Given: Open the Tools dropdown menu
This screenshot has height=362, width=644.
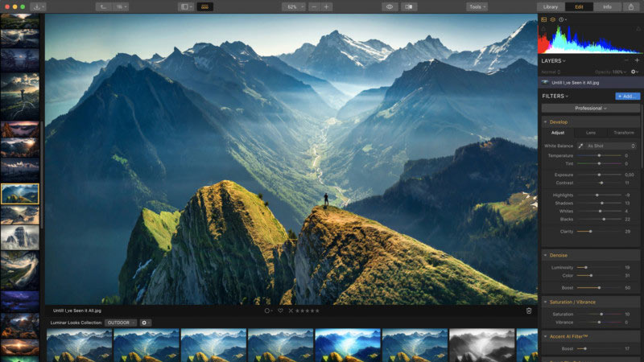Looking at the screenshot, I should pos(477,6).
